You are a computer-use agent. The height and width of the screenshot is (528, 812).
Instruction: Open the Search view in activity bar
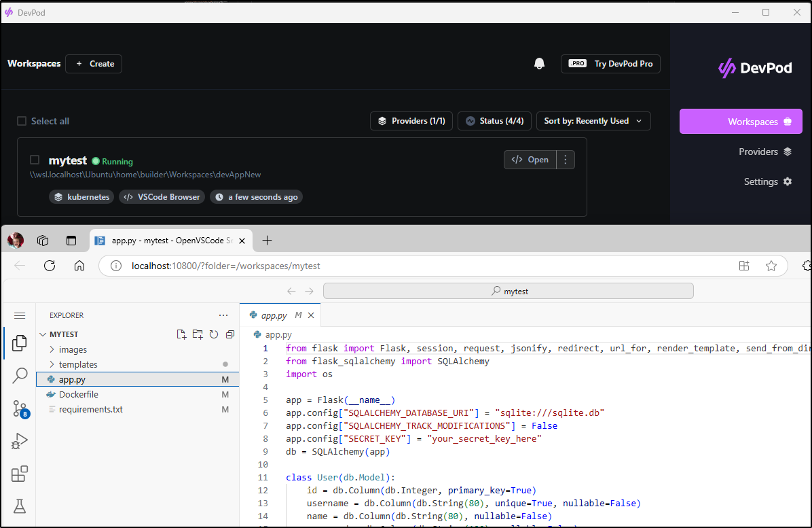point(20,375)
